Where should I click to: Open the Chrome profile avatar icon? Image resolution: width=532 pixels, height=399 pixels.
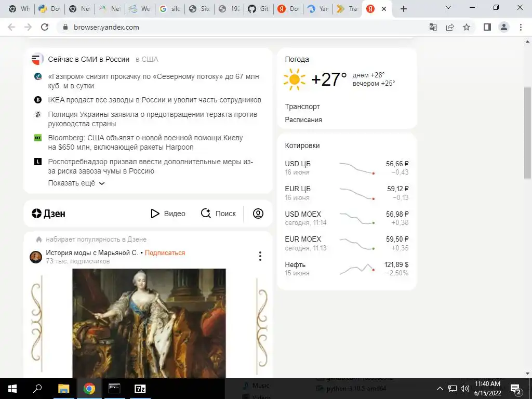pyautogui.click(x=504, y=27)
